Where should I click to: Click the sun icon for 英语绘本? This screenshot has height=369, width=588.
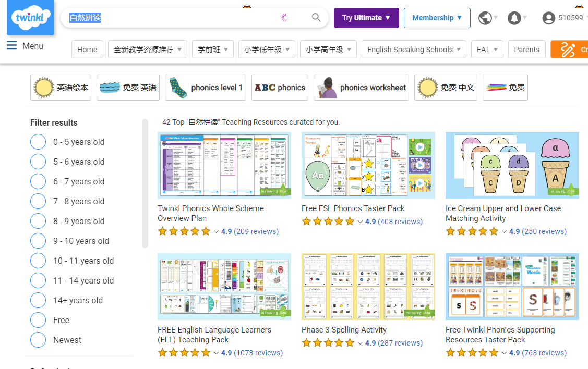tap(43, 88)
